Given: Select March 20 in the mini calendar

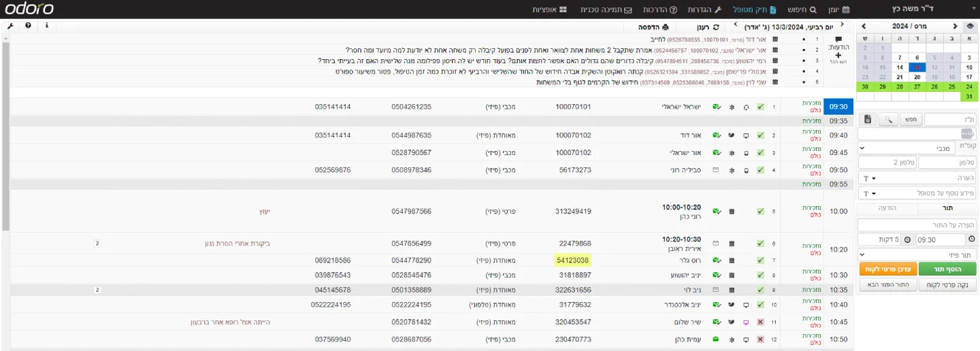Looking at the screenshot, I should 916,78.
